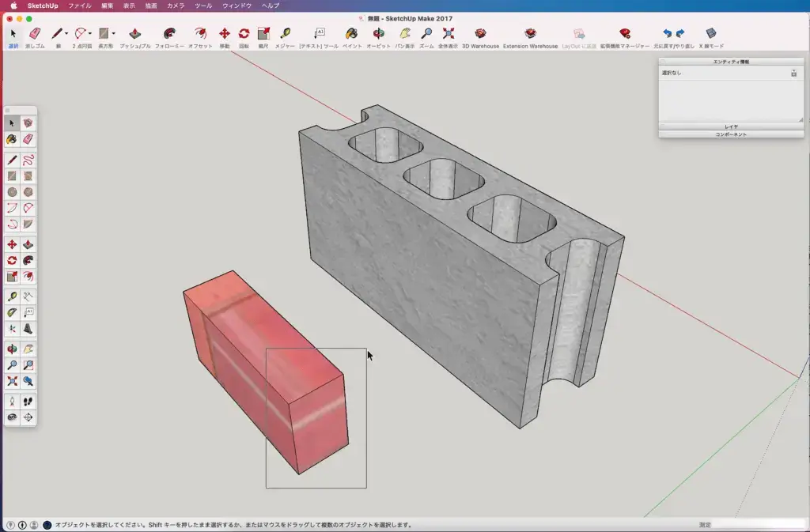Select the Eraser tool in top toolbar
This screenshot has width=810, height=532.
pyautogui.click(x=35, y=34)
